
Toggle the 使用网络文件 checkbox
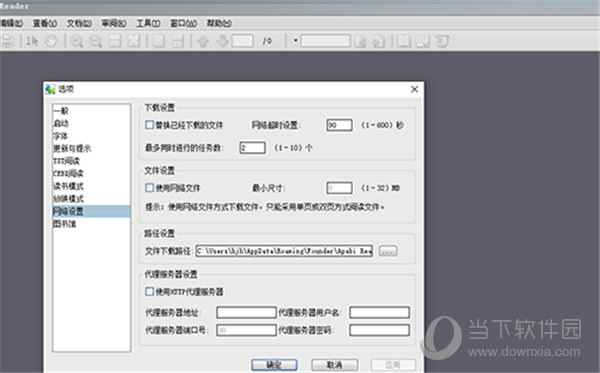150,187
